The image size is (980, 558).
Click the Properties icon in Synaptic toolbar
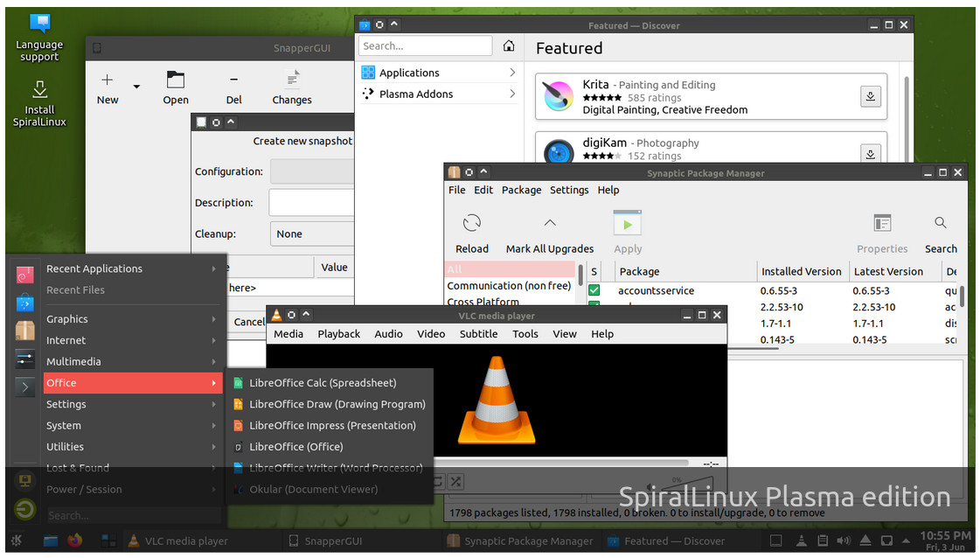point(882,223)
